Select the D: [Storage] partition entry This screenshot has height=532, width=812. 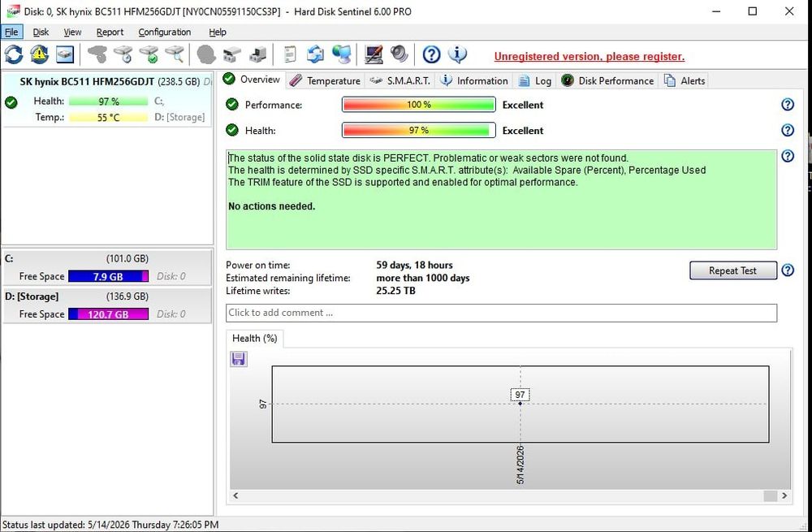pyautogui.click(x=107, y=305)
